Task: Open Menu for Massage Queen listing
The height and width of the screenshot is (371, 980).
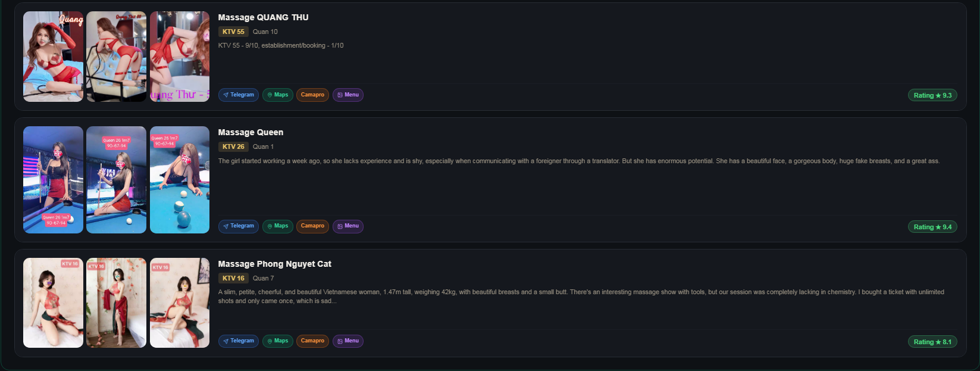Action: pyautogui.click(x=348, y=226)
